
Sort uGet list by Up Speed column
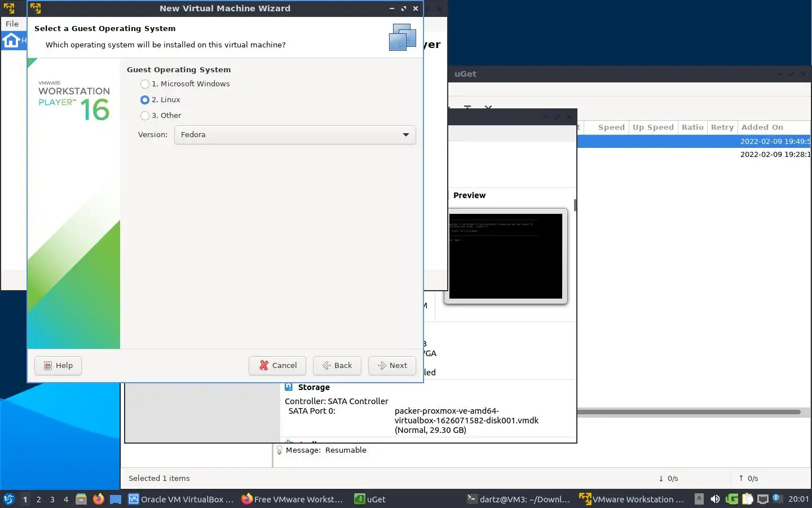[x=653, y=128]
